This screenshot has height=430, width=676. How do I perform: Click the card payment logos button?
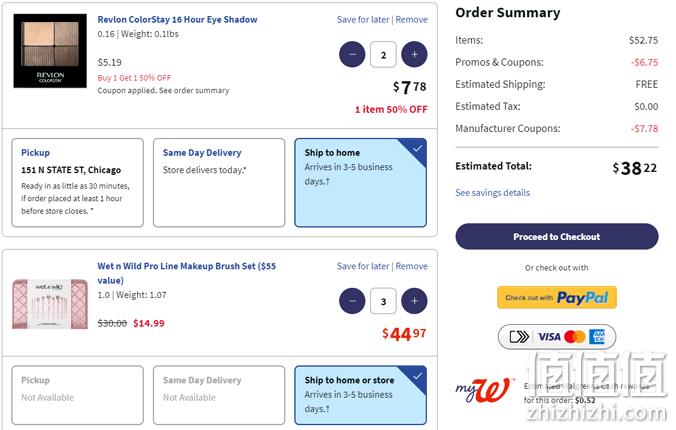click(557, 337)
